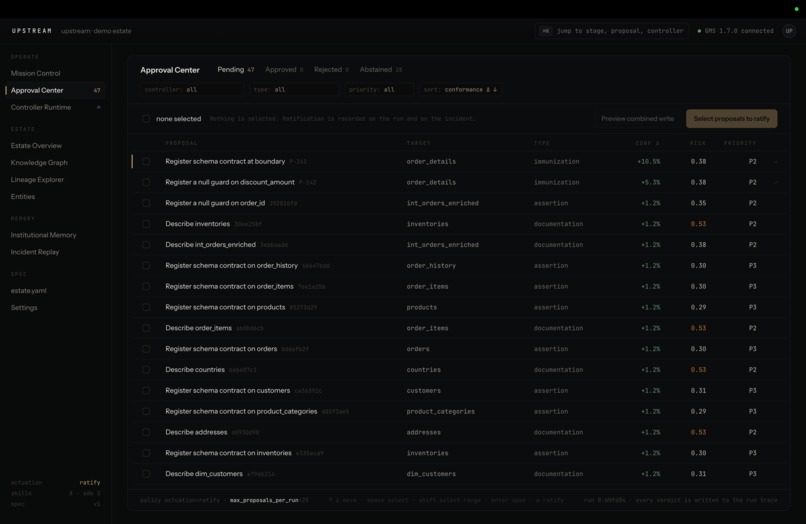Click the UPSTREAM logo
Image resolution: width=806 pixels, height=524 pixels.
click(32, 31)
